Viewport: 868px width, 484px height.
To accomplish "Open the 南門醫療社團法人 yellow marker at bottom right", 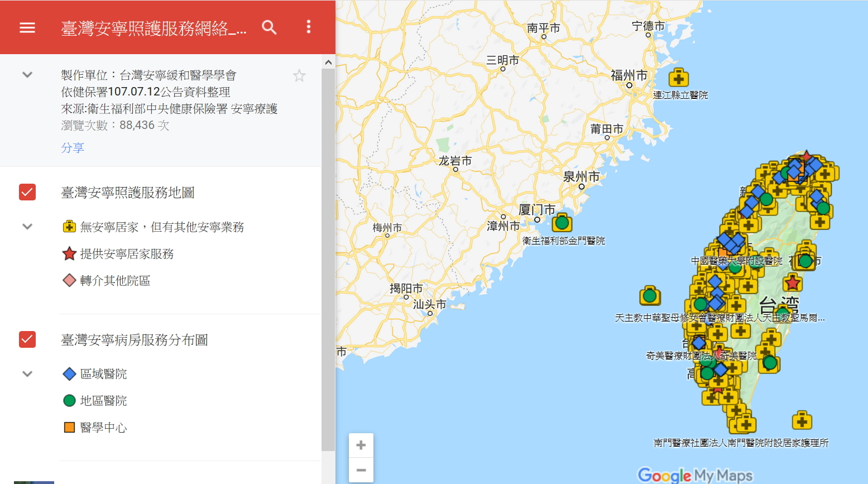I will tap(802, 421).
